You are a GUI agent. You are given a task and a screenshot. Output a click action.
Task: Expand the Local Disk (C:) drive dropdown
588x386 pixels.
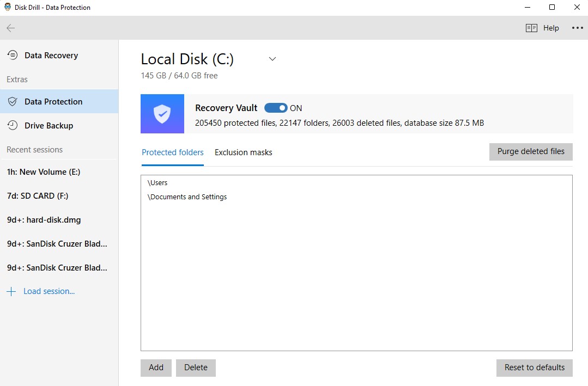pos(272,59)
